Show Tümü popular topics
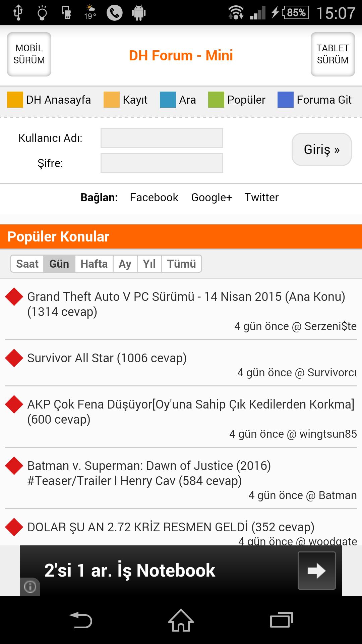The height and width of the screenshot is (644, 362). (181, 264)
